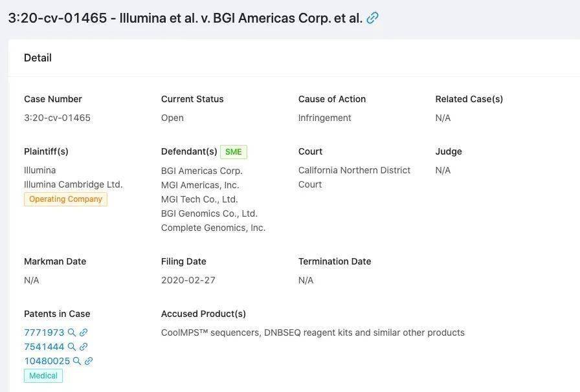Click the link icon next to patent 7771973

[84, 332]
